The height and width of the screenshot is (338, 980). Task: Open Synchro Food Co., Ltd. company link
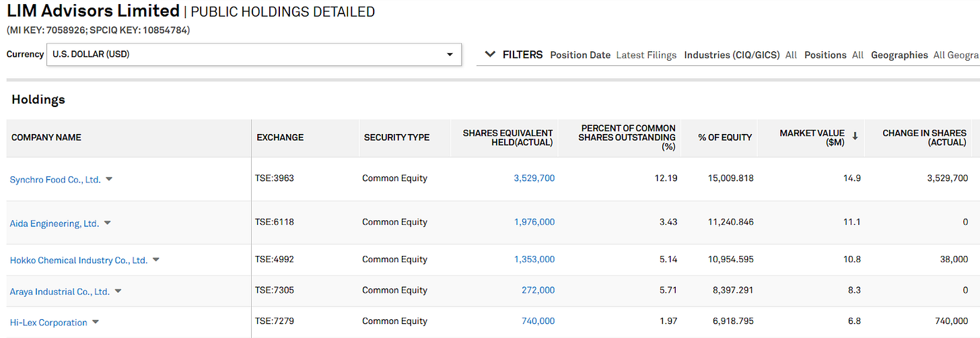point(55,180)
